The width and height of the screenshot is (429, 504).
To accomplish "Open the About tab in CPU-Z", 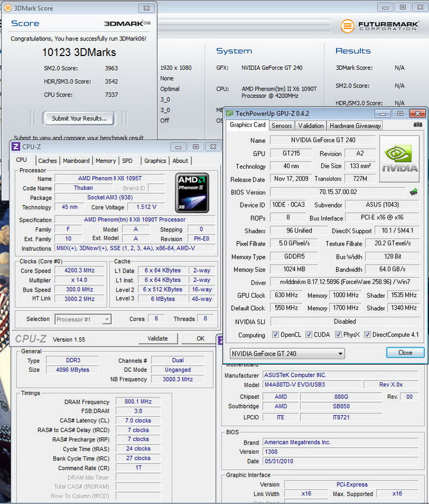I will pyautogui.click(x=180, y=160).
